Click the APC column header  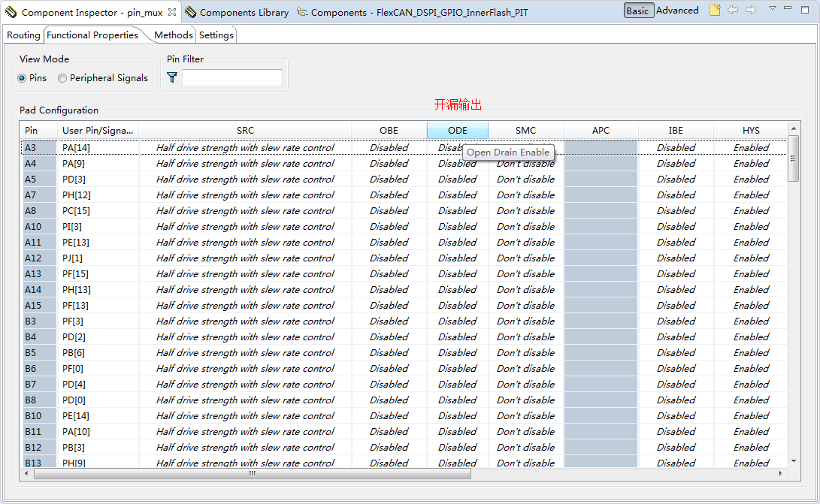tap(601, 130)
